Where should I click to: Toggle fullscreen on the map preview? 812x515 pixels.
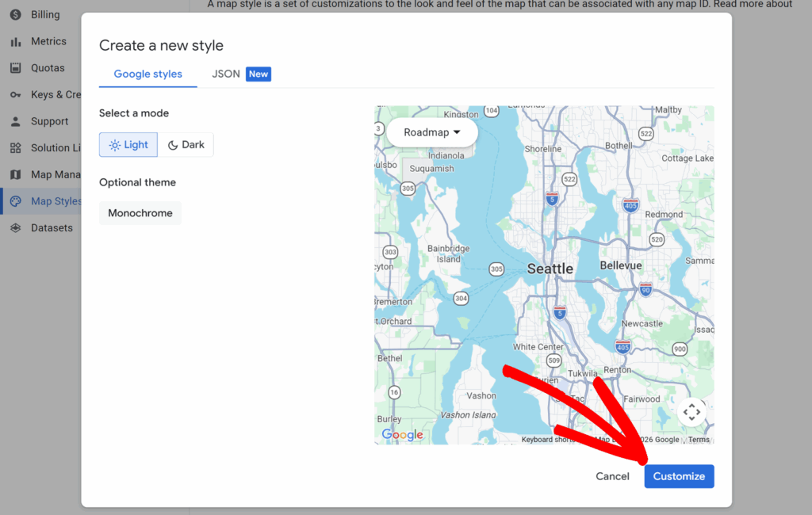click(x=691, y=412)
